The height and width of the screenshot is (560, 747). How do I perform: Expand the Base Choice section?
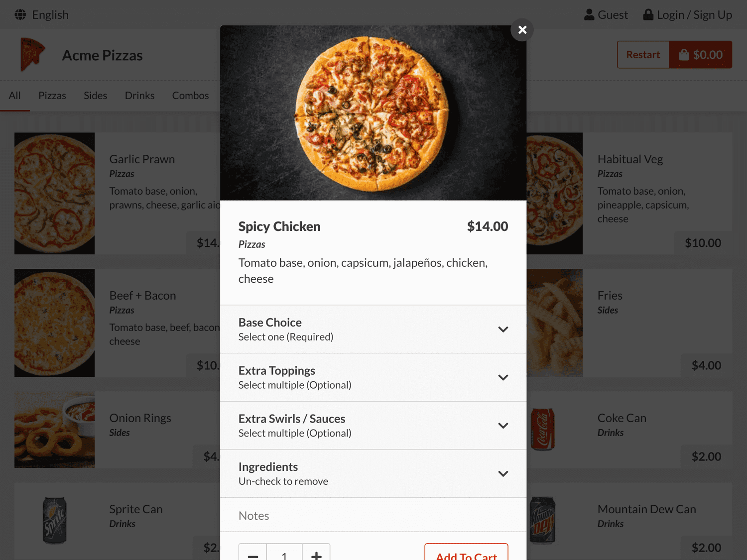[373, 329]
